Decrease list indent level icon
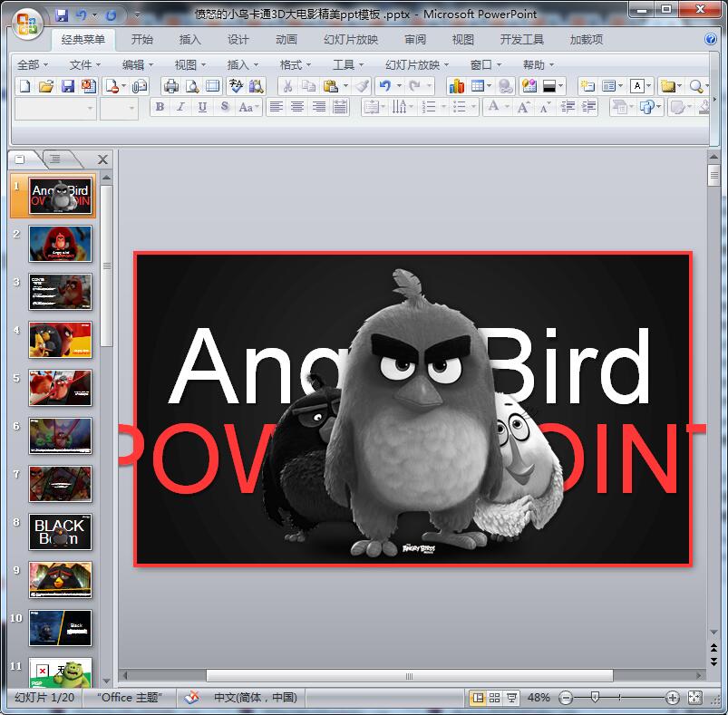Screen dimensions: 728x715 (x=568, y=107)
